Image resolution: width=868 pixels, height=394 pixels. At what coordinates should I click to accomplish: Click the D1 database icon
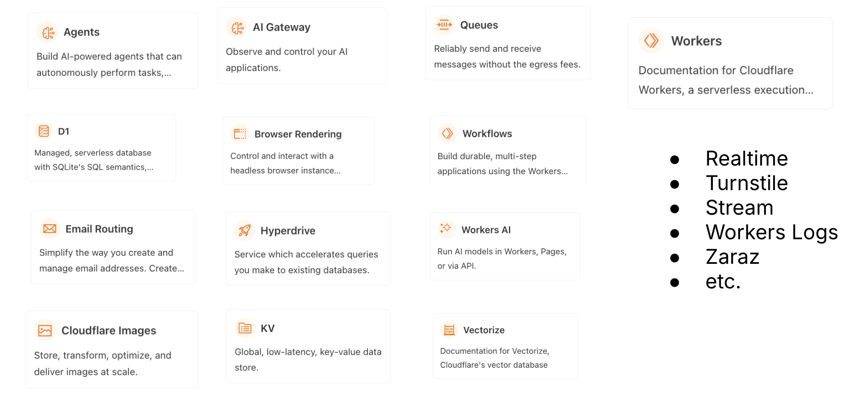[44, 131]
